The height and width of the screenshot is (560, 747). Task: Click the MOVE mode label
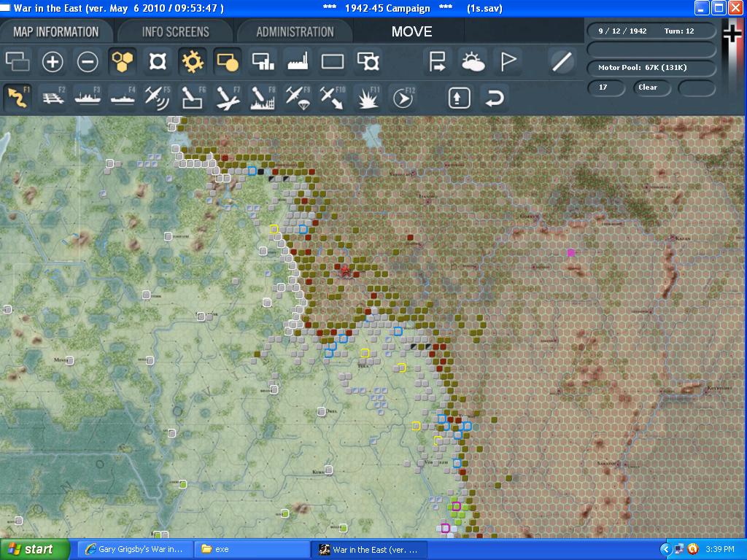pyautogui.click(x=411, y=32)
